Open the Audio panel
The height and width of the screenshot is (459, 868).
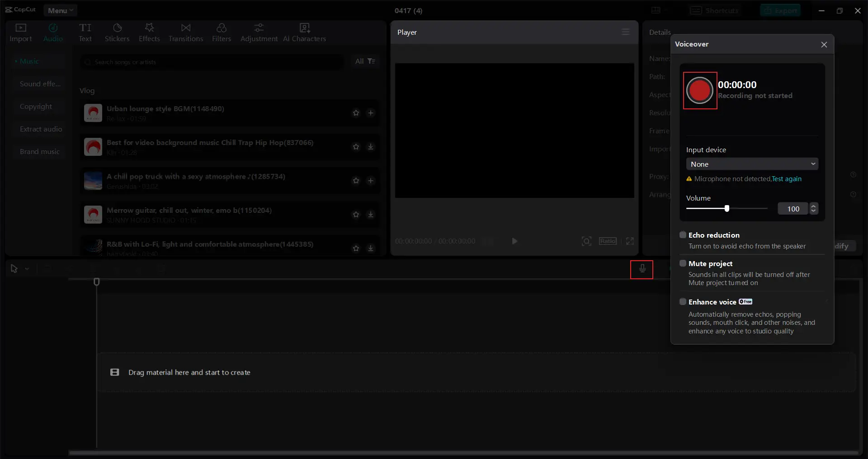pos(53,32)
